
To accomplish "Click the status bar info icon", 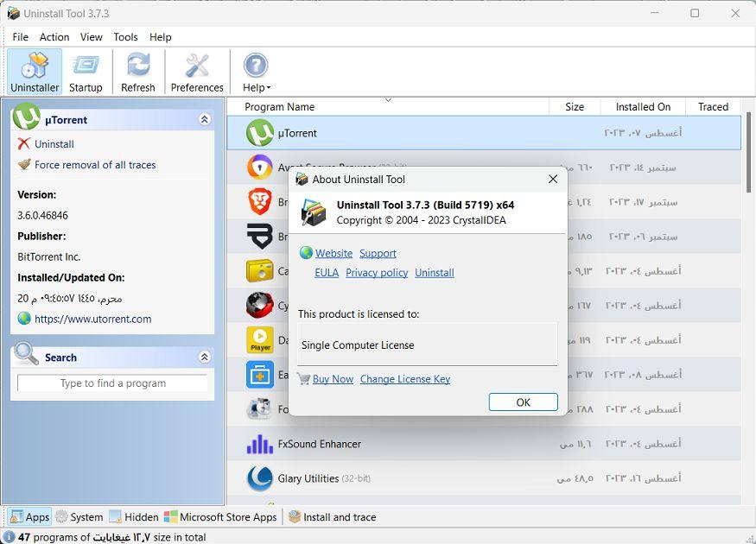I will pyautogui.click(x=9, y=537).
